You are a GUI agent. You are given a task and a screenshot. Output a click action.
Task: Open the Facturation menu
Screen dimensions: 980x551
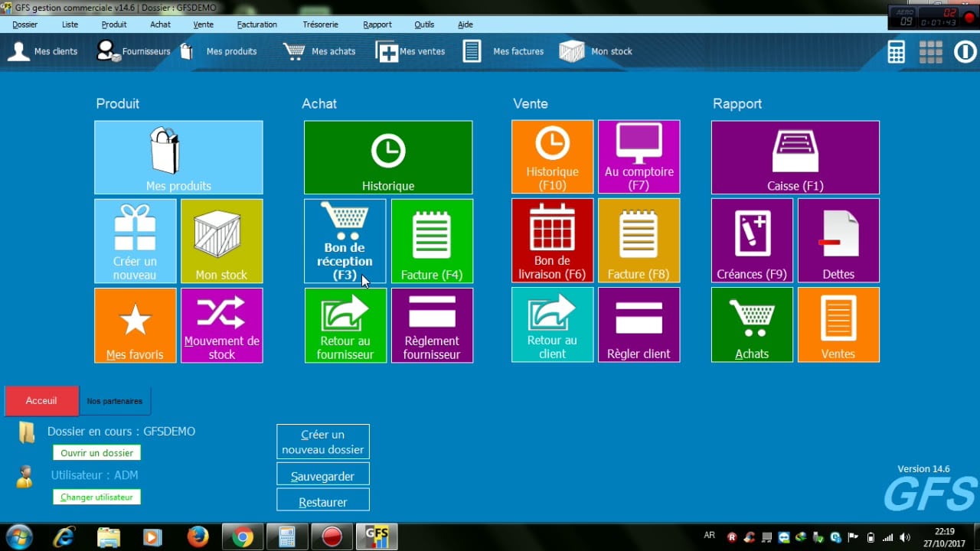(256, 24)
